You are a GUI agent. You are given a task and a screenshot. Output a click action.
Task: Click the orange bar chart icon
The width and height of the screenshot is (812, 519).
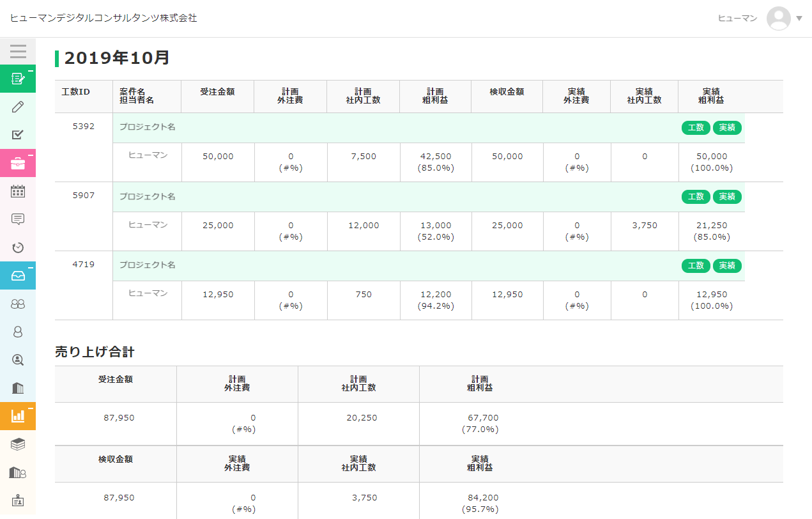pos(18,416)
